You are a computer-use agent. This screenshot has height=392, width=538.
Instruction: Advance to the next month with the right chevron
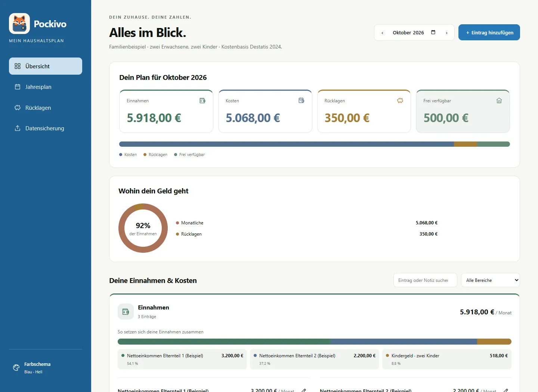click(446, 33)
